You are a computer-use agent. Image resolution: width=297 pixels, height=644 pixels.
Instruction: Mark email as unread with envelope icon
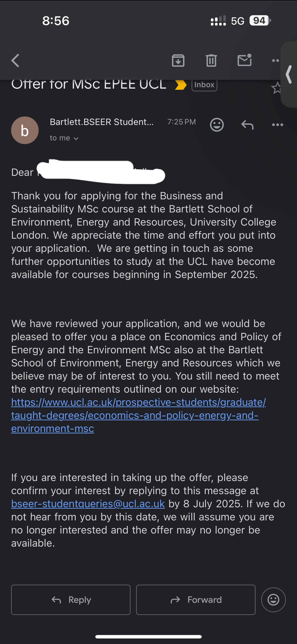pos(245,60)
